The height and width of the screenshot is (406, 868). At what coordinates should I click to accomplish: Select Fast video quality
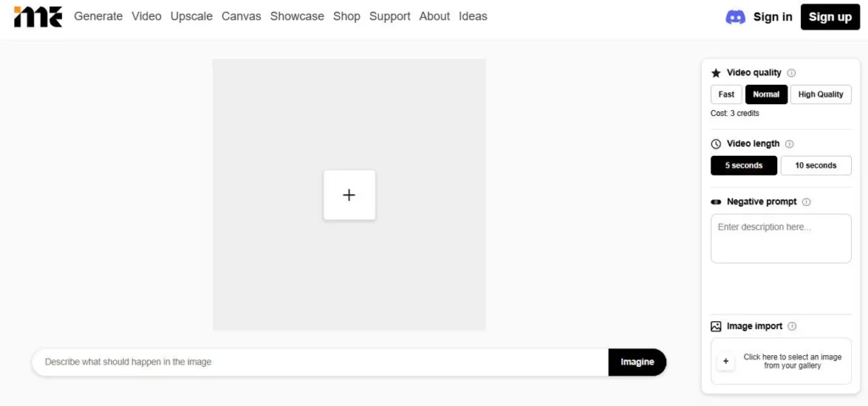pos(726,94)
